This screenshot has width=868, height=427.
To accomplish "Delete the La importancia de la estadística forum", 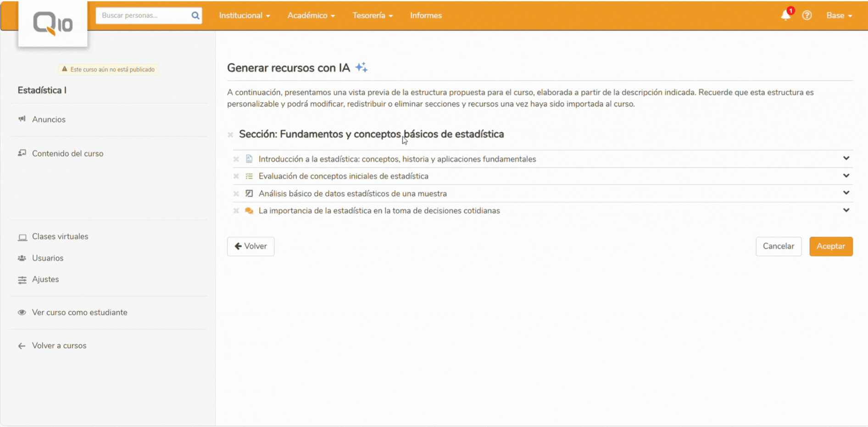I will (x=236, y=211).
